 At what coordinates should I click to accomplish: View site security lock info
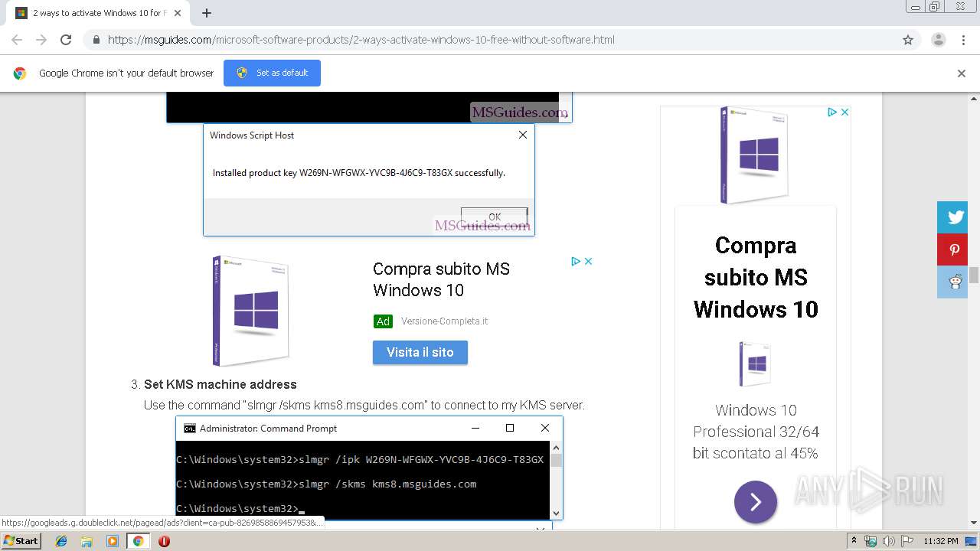pyautogui.click(x=96, y=40)
